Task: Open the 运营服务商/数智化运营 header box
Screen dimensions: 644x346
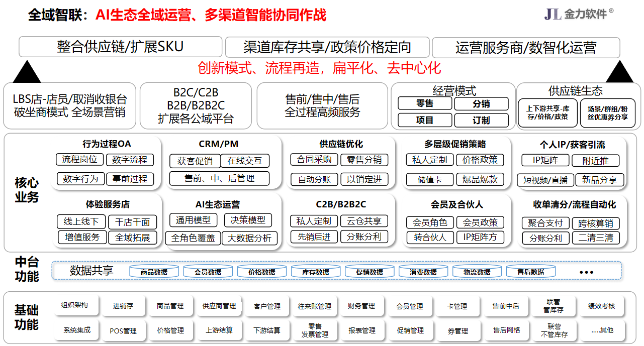Action: point(525,47)
